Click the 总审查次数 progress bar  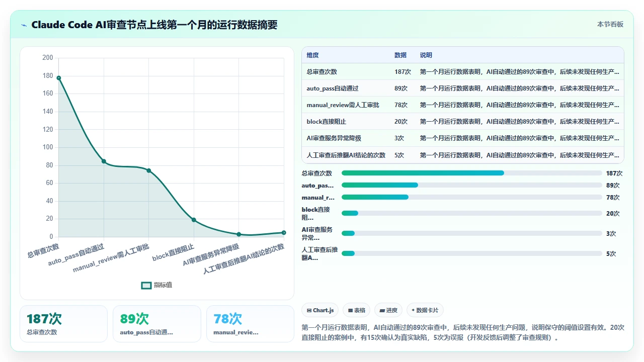click(471, 173)
